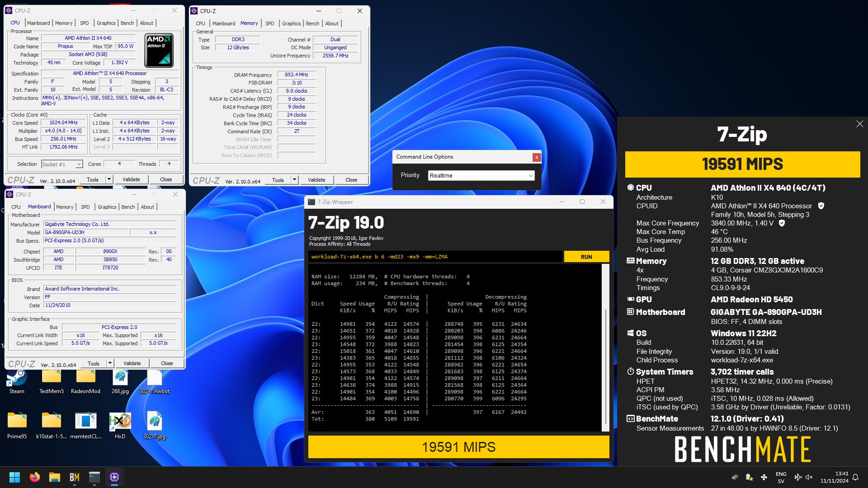Click Validate in the Memory window
Image resolution: width=868 pixels, height=488 pixels.
tap(316, 180)
